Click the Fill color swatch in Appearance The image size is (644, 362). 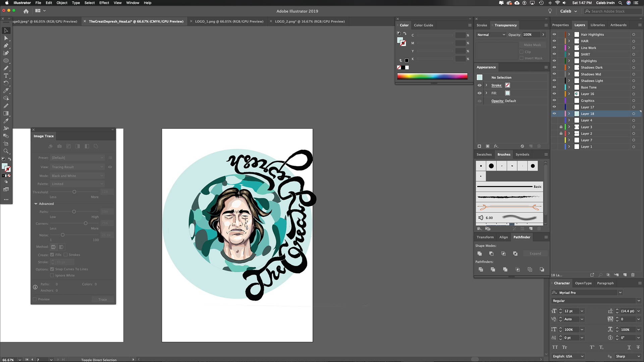coord(507,93)
